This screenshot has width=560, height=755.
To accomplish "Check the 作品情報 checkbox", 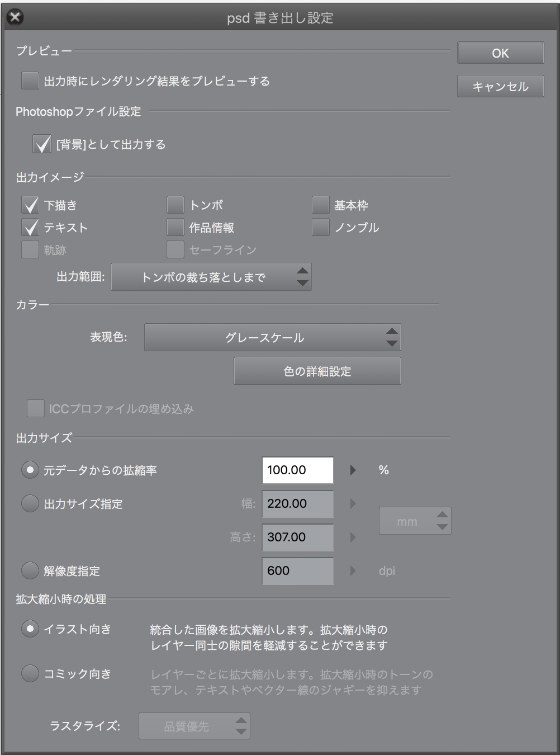I will click(x=175, y=227).
